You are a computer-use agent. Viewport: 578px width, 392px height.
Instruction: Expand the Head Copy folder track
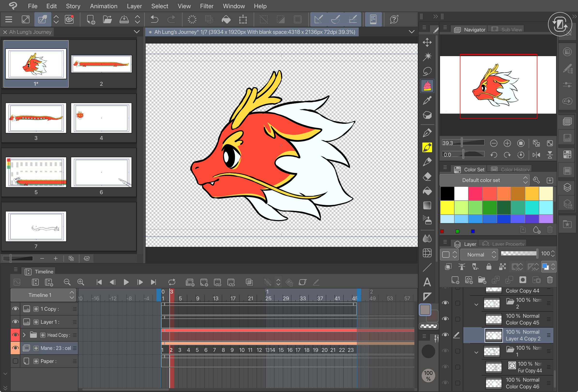(x=24, y=335)
